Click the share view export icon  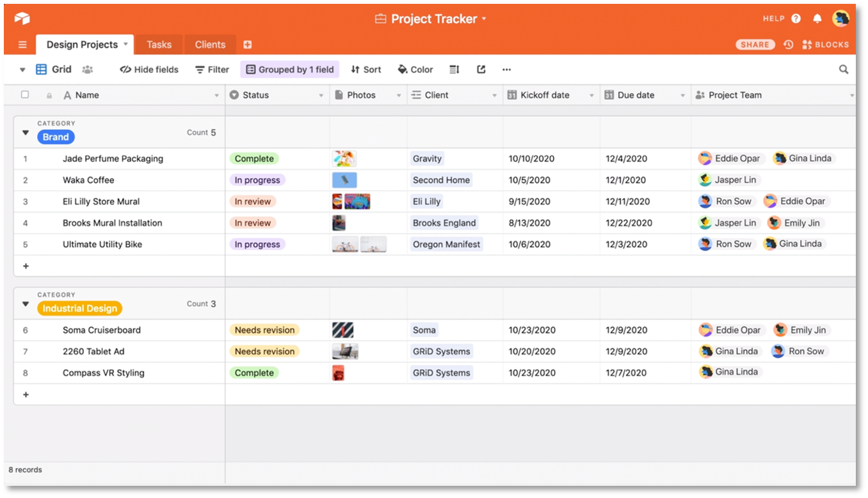[x=481, y=69]
